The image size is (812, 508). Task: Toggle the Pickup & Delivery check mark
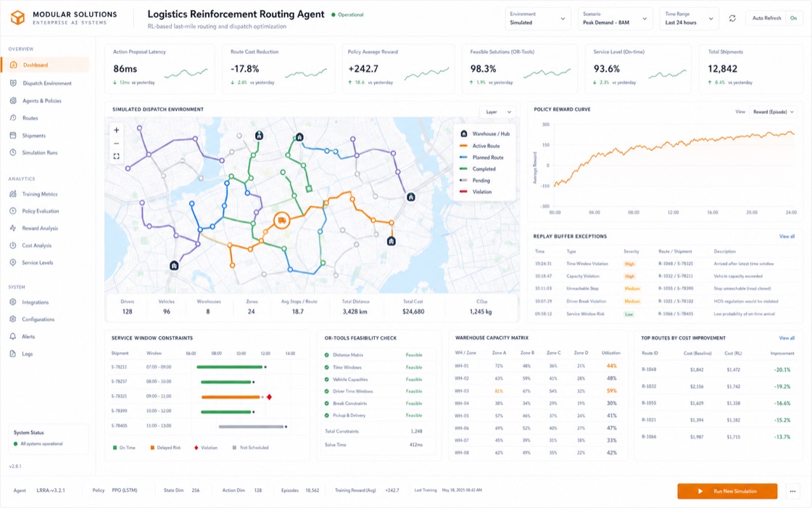tap(327, 415)
